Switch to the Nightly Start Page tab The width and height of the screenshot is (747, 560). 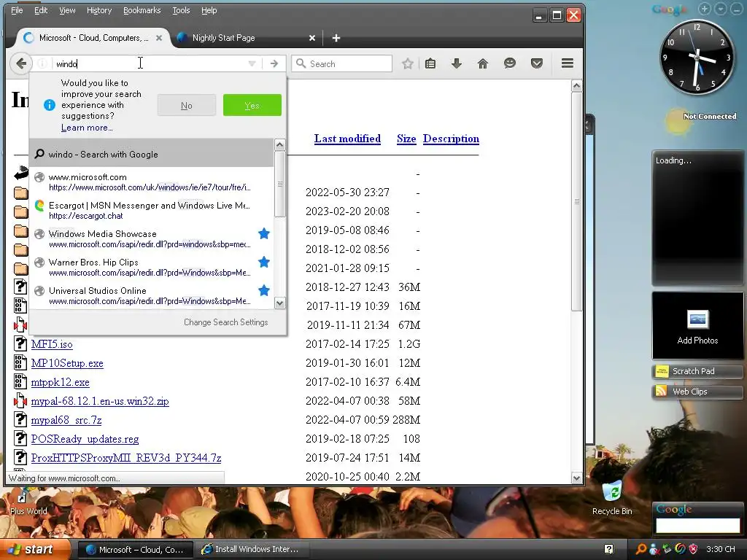click(247, 38)
